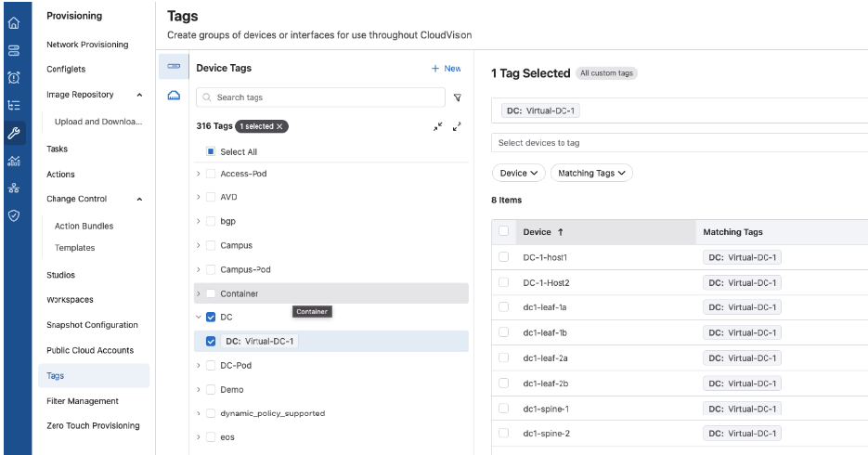This screenshot has height=455, width=868.
Task: Open the security shield icon in left rail
Action: [x=14, y=215]
